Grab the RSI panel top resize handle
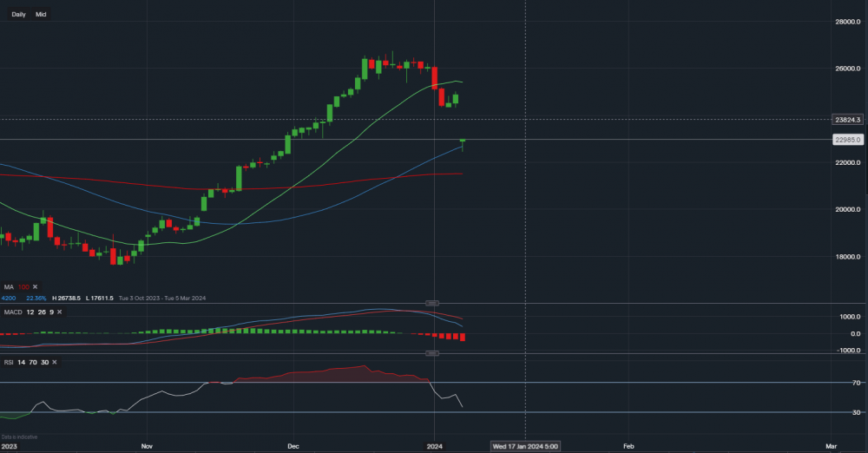 432,353
